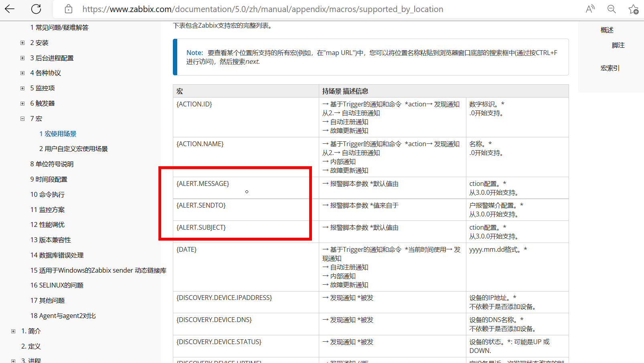Open '15 适用于Windows的Zabbix sender 动态链接库' page
Screen dimensions: 644x363
(x=98, y=270)
